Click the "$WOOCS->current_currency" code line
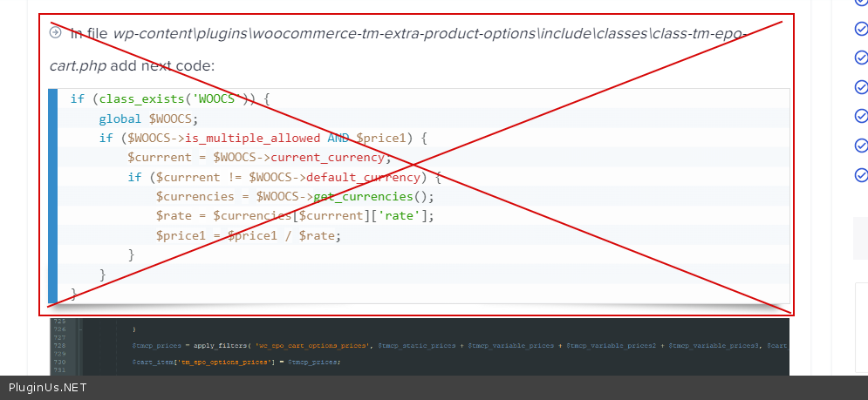The image size is (868, 400). [x=259, y=158]
